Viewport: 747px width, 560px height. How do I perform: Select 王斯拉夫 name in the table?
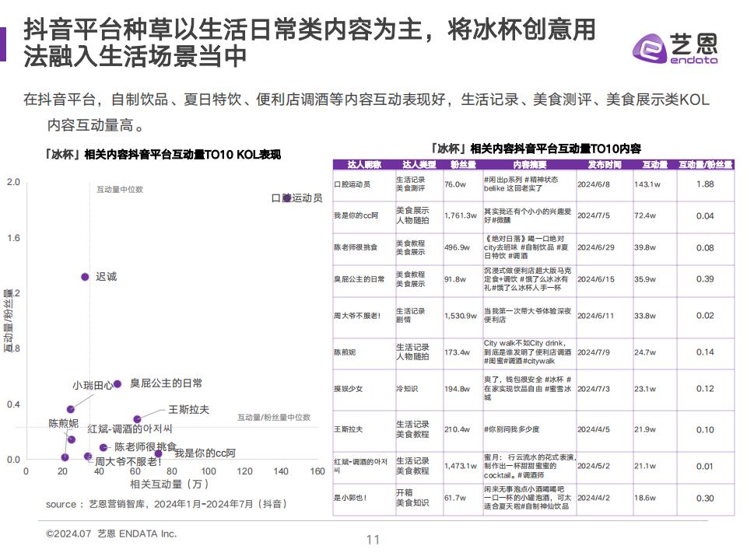coord(349,429)
